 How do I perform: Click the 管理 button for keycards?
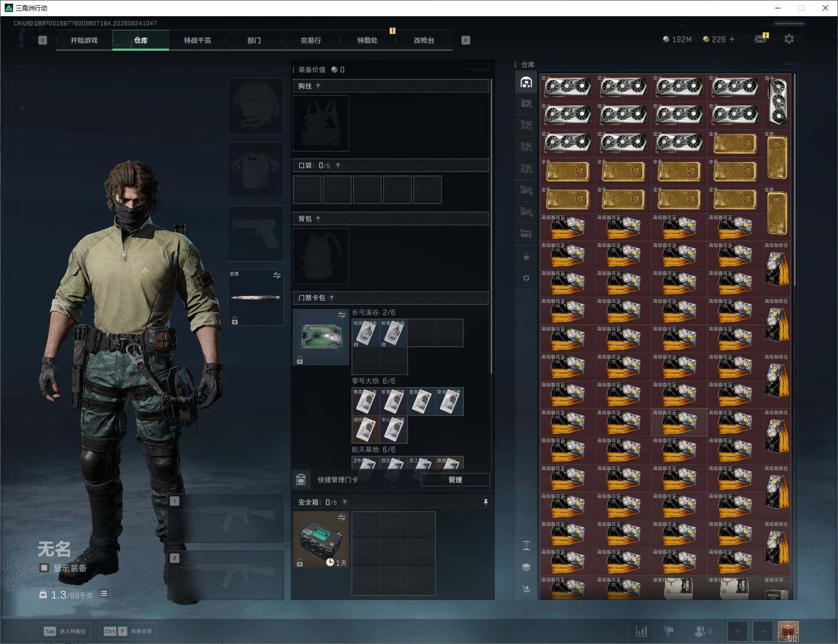[455, 479]
